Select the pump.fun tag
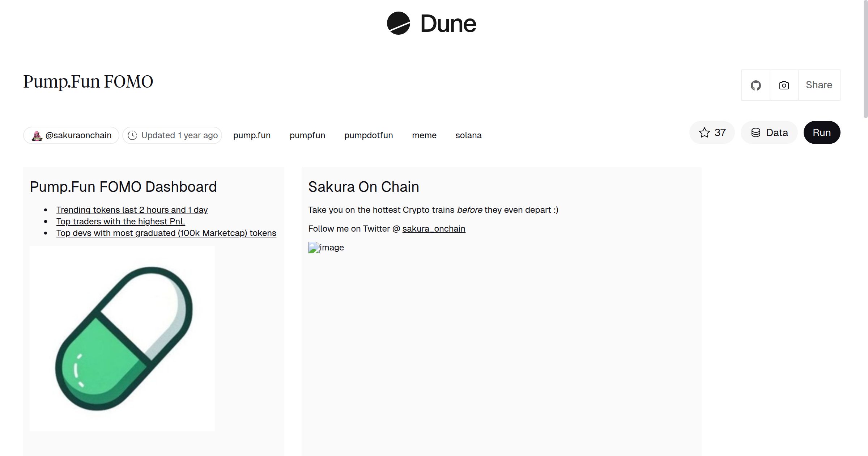Screen dimensions: 868x456 pos(252,135)
